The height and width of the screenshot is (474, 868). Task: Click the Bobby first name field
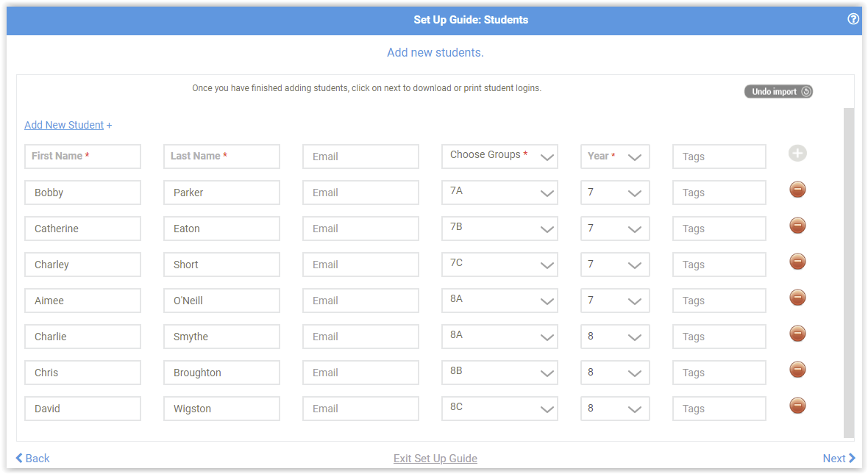click(x=82, y=193)
